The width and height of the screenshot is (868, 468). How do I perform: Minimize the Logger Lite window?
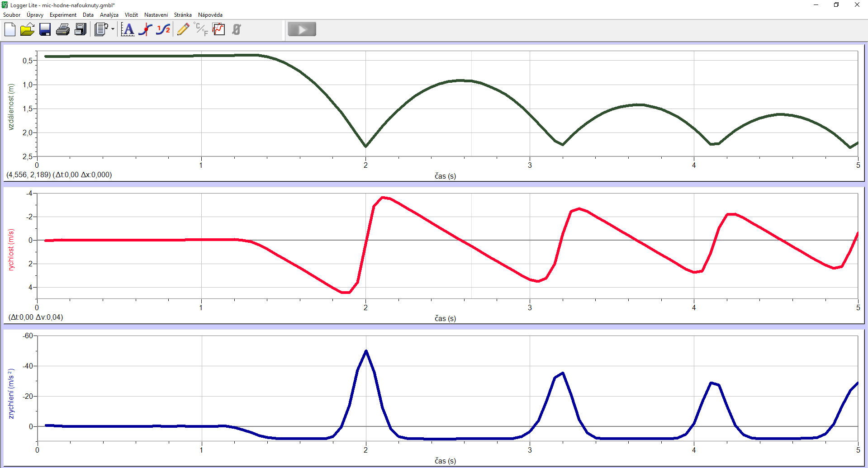tap(816, 5)
